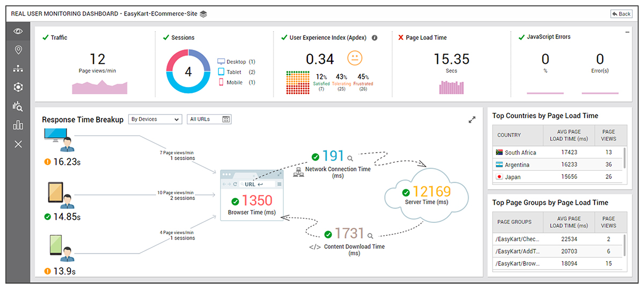Expand the Response Time Breakup panel
Viewport: 644px width, 289px height.
(472, 120)
